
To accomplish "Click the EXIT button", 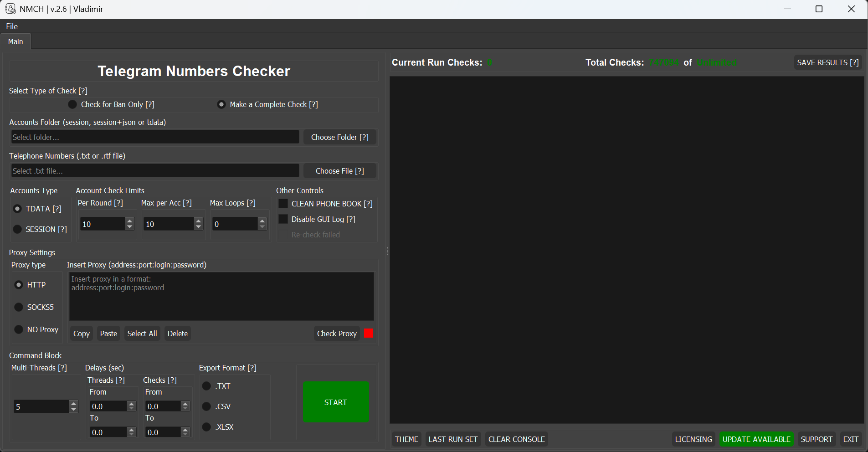I will click(851, 439).
